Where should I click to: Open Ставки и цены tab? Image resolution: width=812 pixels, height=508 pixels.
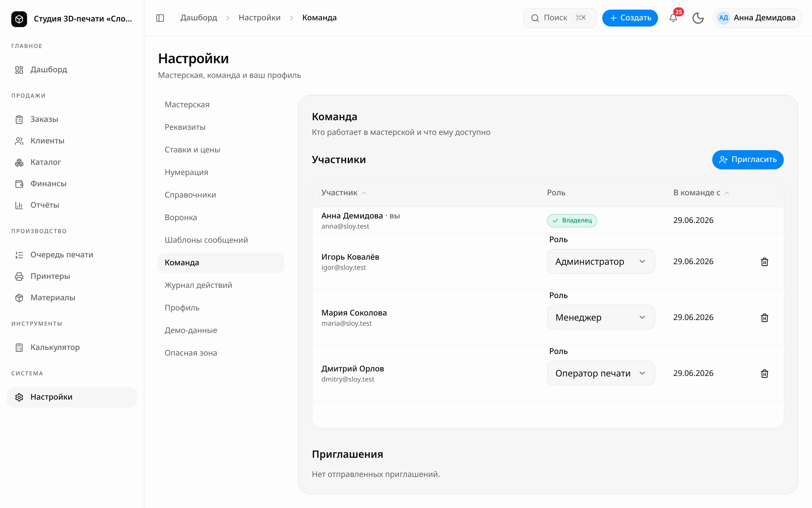coord(221,150)
